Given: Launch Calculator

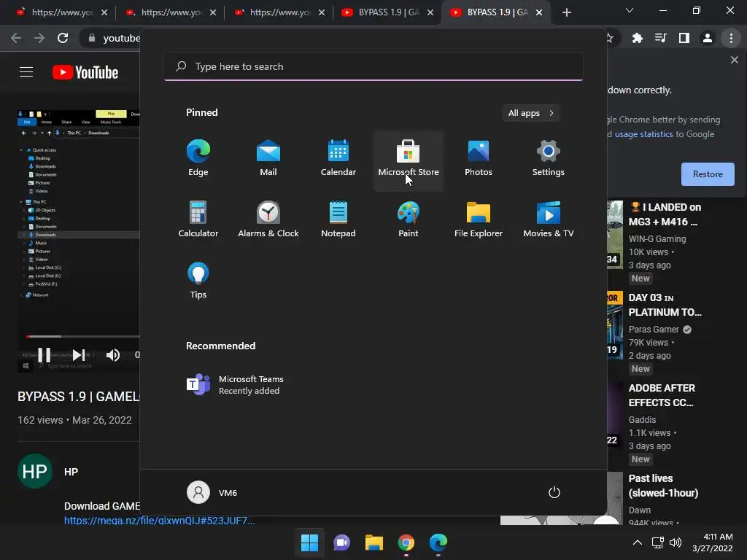Looking at the screenshot, I should point(198,219).
